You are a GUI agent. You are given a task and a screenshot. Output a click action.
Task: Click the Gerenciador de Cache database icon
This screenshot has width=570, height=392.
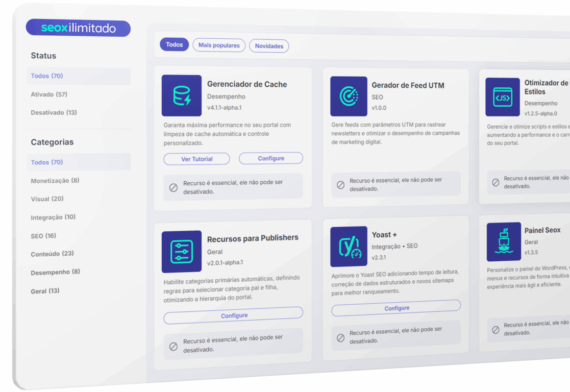click(x=182, y=95)
